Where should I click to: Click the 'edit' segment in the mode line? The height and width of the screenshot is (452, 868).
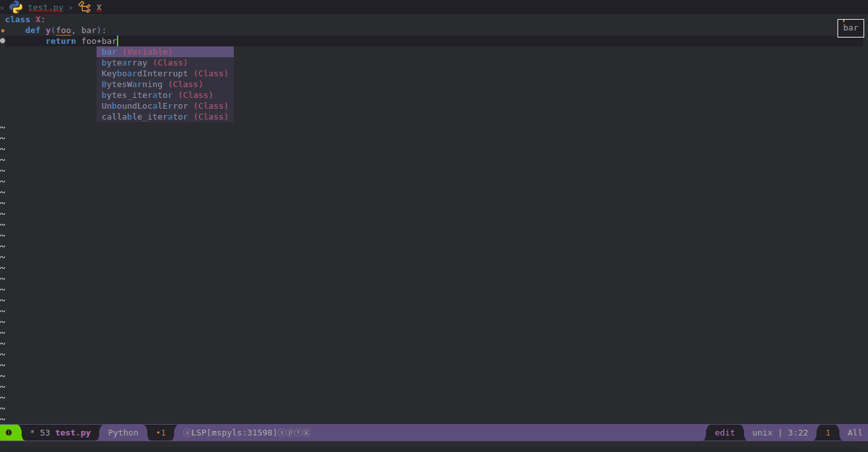pos(724,433)
